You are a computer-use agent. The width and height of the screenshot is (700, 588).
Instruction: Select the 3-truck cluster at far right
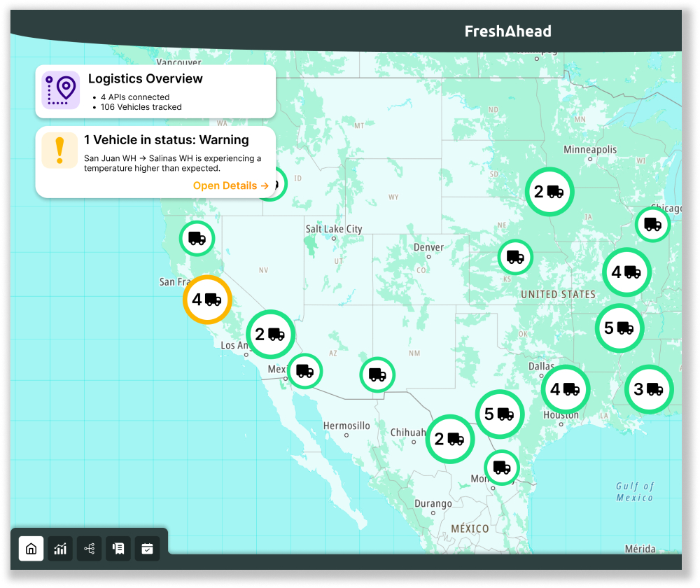(x=648, y=389)
